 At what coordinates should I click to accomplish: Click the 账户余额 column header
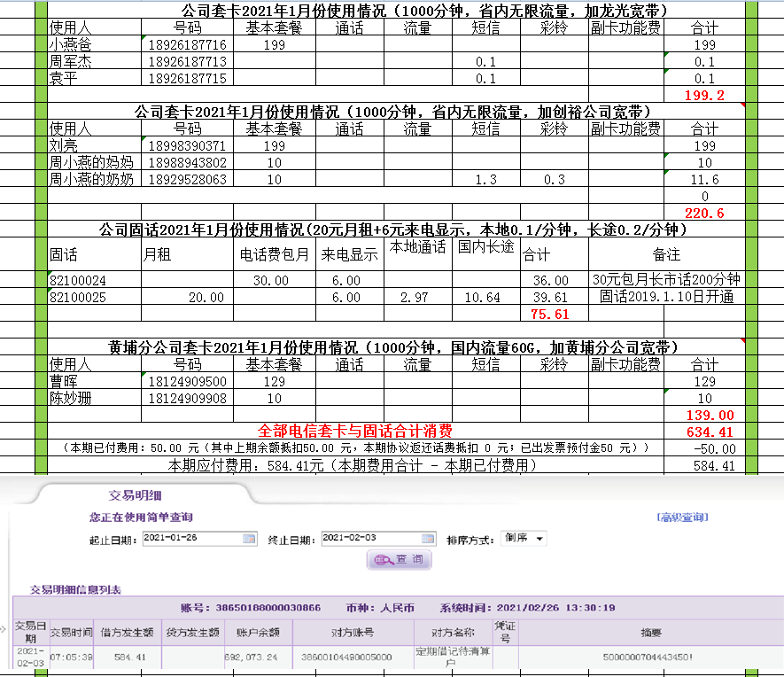pos(258,633)
